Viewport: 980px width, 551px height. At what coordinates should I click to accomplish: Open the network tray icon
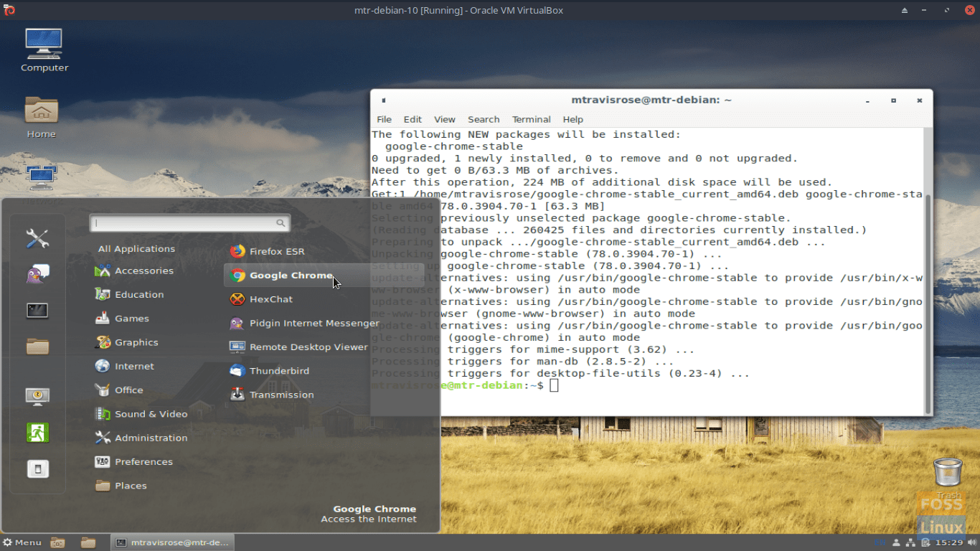(910, 542)
